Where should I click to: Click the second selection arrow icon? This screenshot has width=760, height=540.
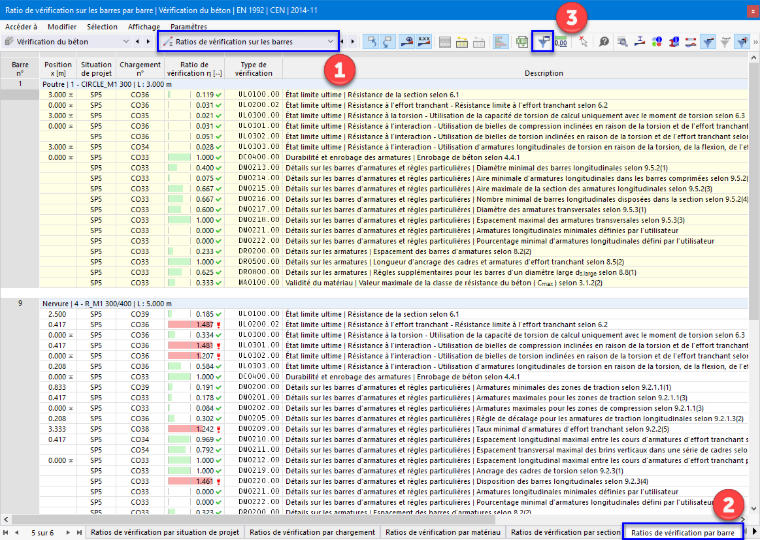tap(388, 42)
